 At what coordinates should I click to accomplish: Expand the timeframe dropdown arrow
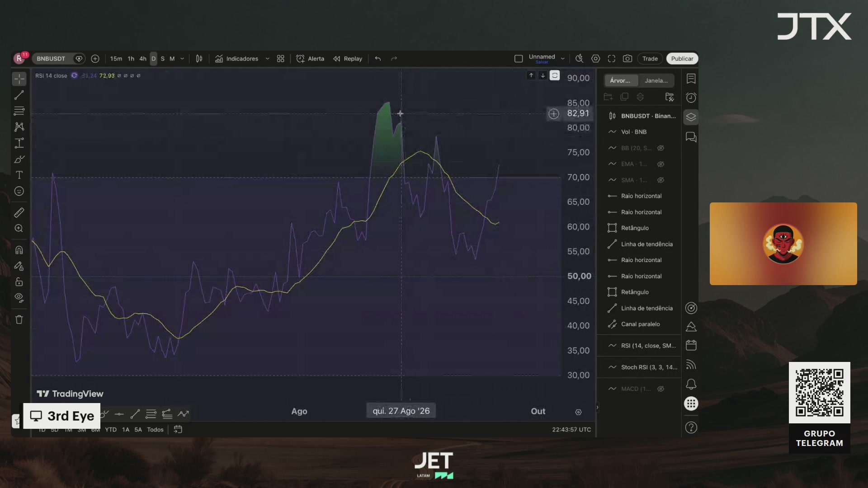click(x=182, y=59)
